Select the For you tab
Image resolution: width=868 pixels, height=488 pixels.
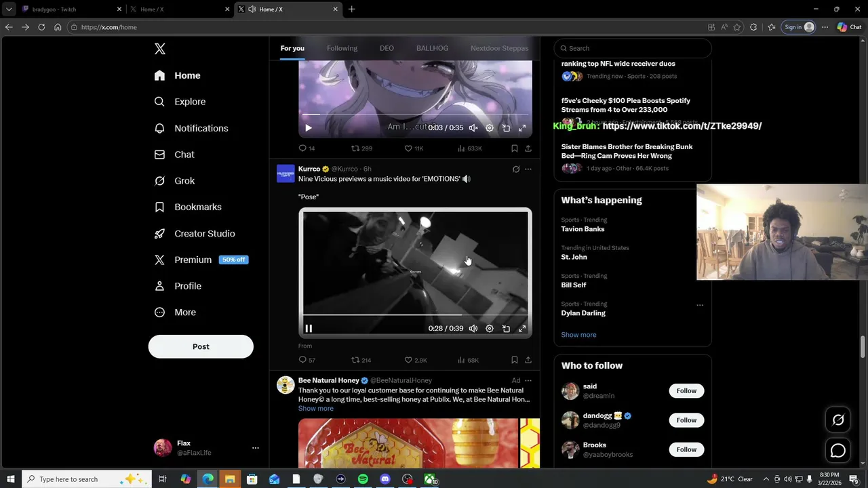(292, 48)
